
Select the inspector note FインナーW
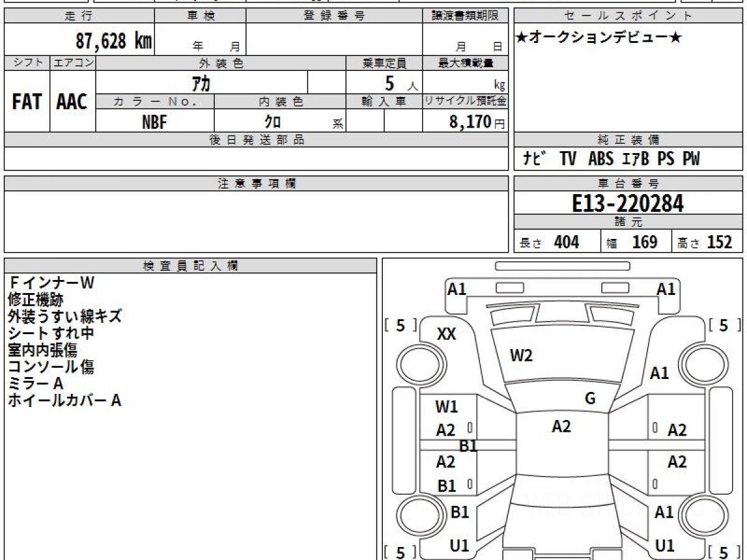coord(51,283)
